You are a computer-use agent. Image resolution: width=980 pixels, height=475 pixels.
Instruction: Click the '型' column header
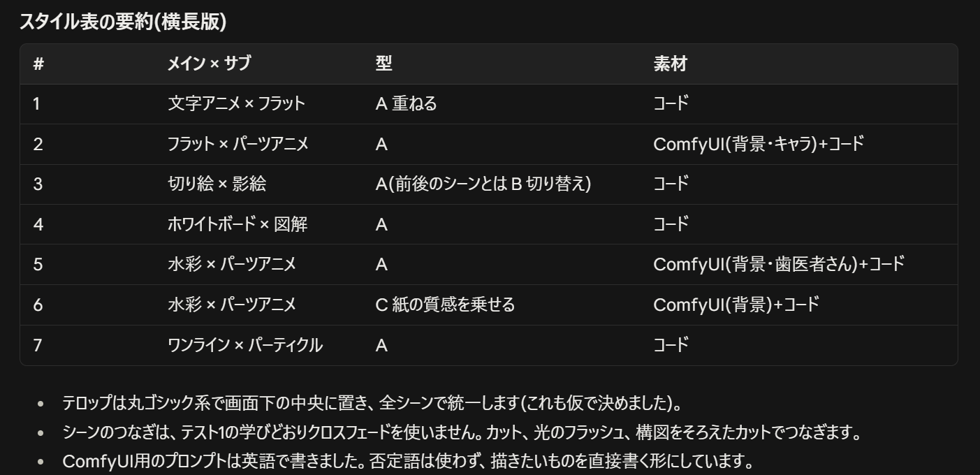(383, 64)
